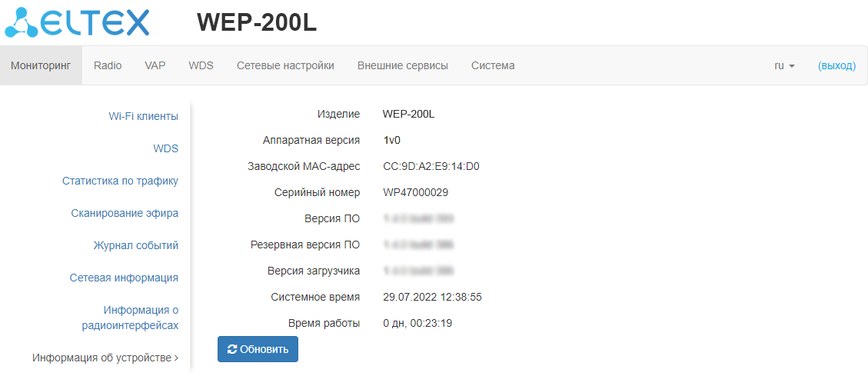This screenshot has height=376, width=868.
Task: Switch to the Мониторинг tab
Action: coord(41,66)
